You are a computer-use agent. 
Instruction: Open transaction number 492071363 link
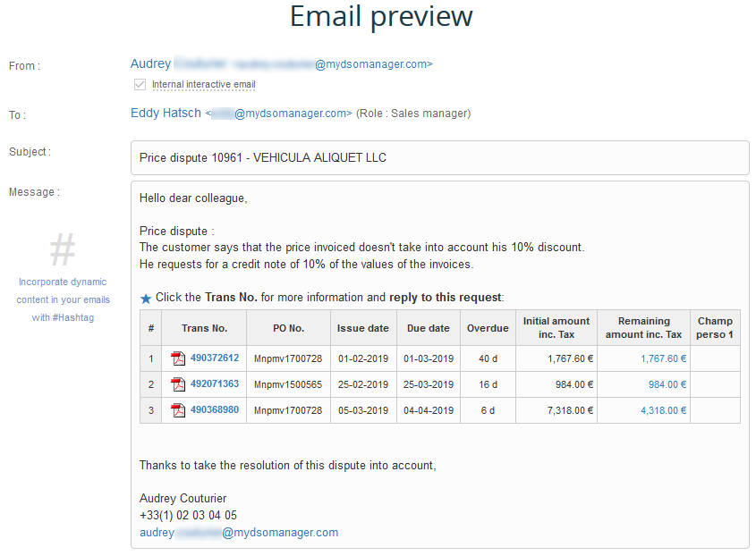(x=214, y=384)
